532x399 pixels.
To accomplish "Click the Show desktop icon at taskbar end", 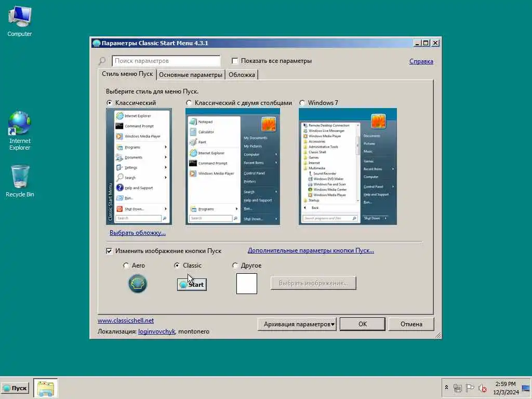I will tap(526, 388).
